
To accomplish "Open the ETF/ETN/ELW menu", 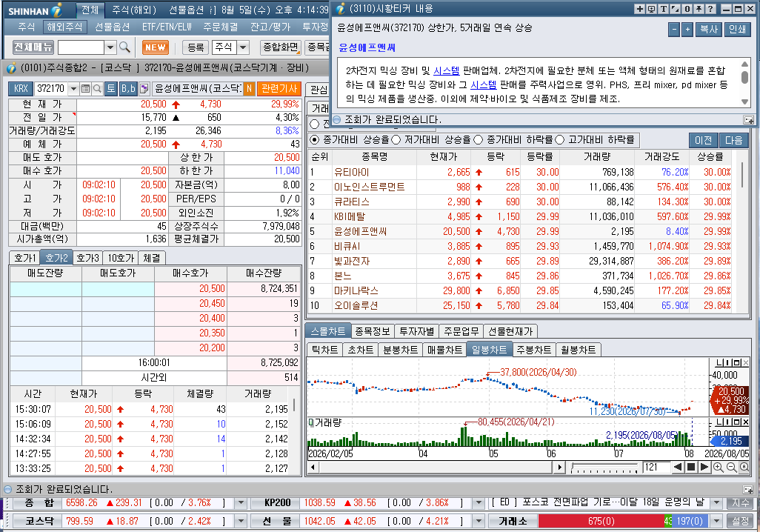I will (x=167, y=27).
